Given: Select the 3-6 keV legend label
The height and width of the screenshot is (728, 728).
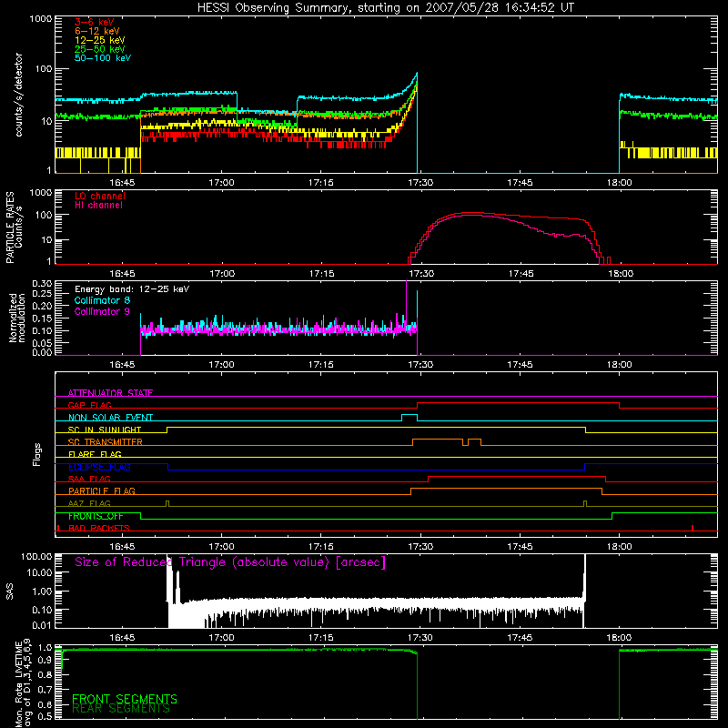Looking at the screenshot, I should [x=95, y=22].
